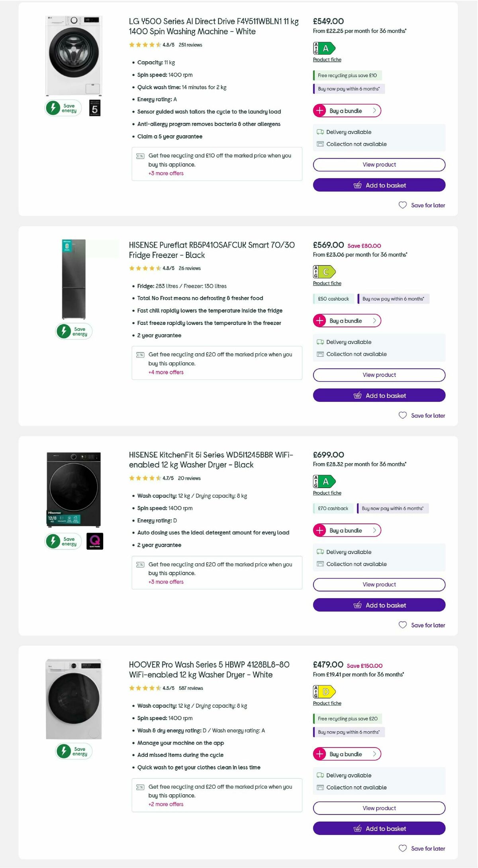
Task: Click the 5-year guarantee badge beside LG washer image
Action: (x=94, y=108)
